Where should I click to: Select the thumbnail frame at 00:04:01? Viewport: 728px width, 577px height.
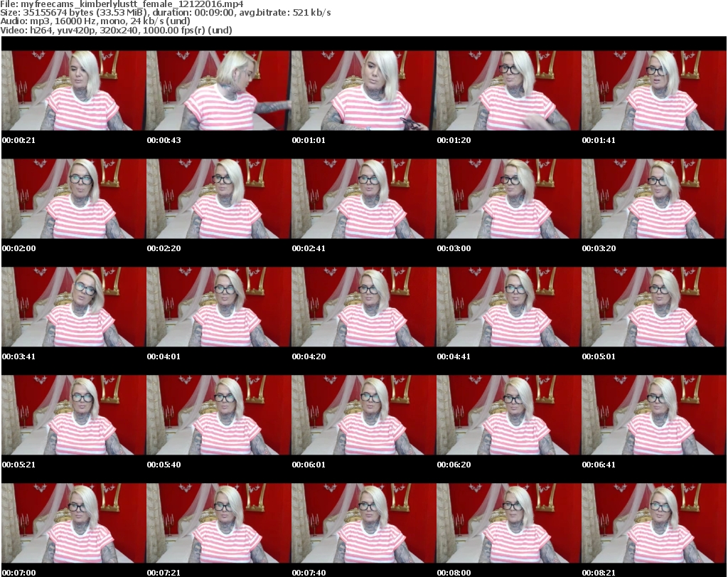click(x=219, y=307)
